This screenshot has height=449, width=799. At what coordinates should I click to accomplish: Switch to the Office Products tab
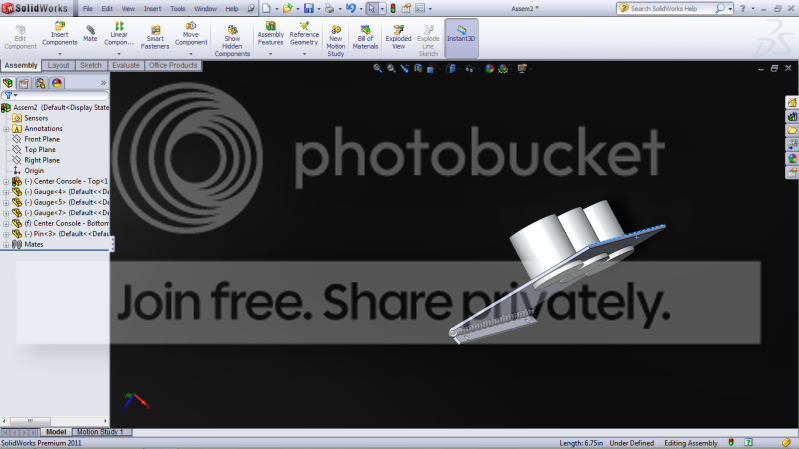173,65
